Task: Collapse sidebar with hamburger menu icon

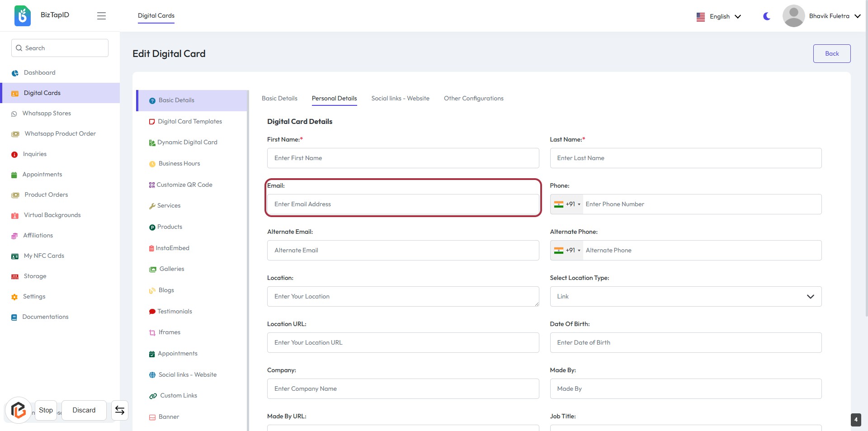Action: coord(101,16)
